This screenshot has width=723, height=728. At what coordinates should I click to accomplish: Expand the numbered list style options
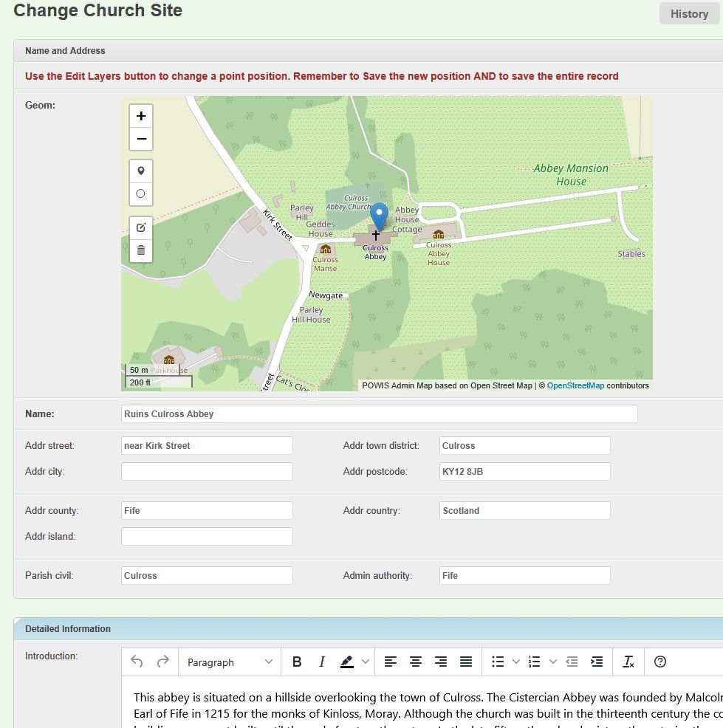(553, 662)
